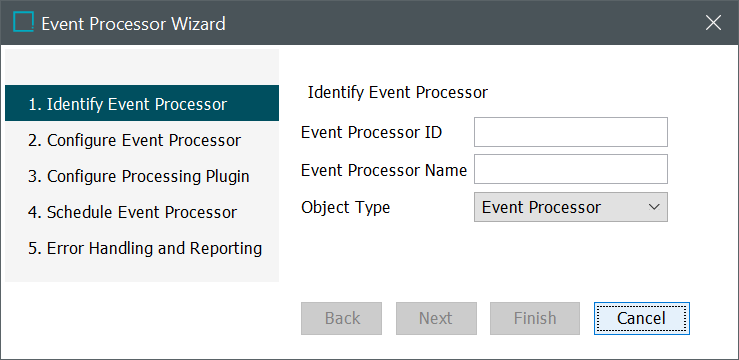739x360 pixels.
Task: Switch to step 4 Schedule Event Processor
Action: (142, 212)
